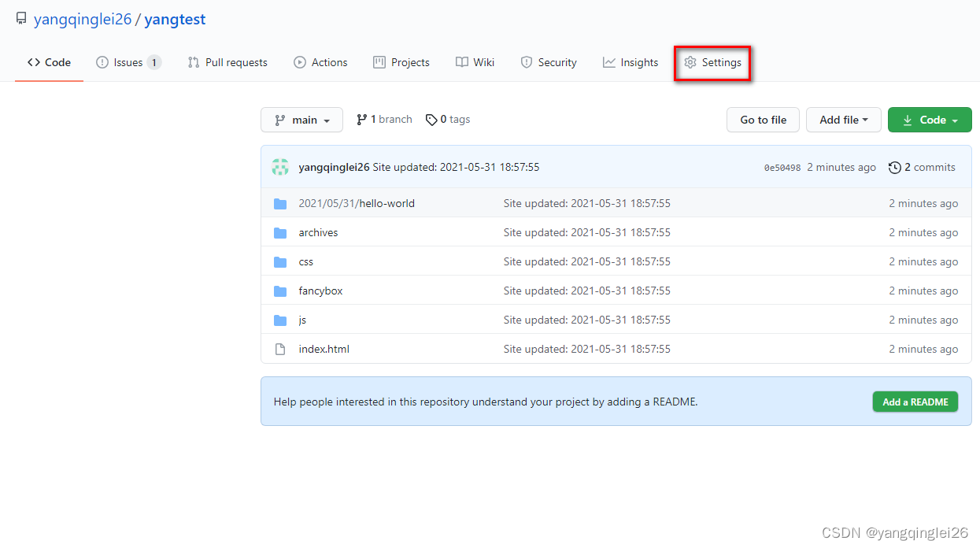Click the clock history icon beside commits
The width and height of the screenshot is (980, 548).
tap(895, 167)
